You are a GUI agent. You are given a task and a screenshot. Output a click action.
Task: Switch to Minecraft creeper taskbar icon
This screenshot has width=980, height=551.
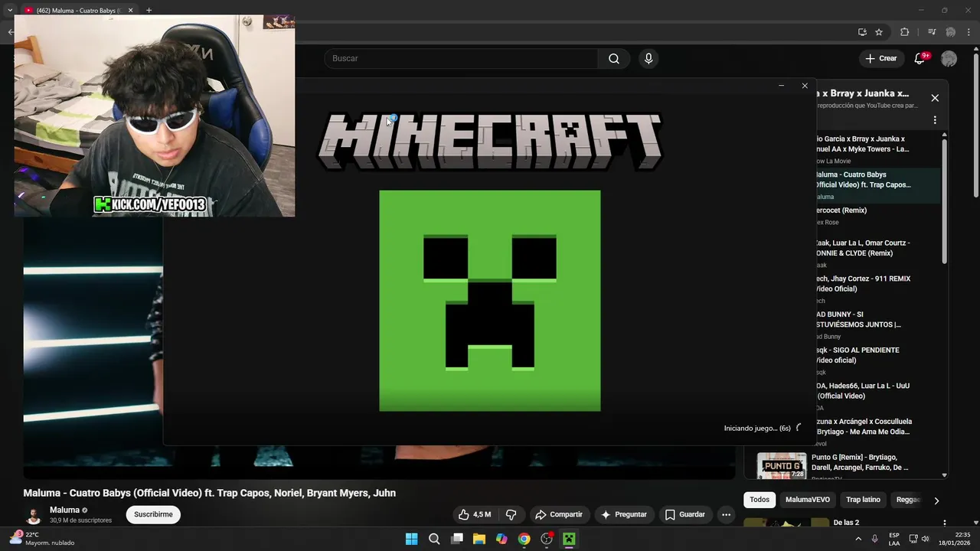pos(569,539)
